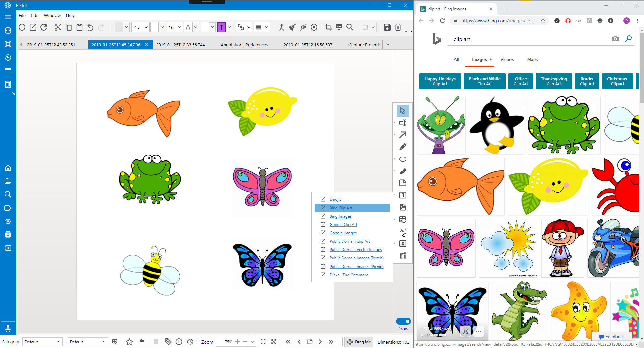Open the Google Clip Art link

(x=343, y=225)
